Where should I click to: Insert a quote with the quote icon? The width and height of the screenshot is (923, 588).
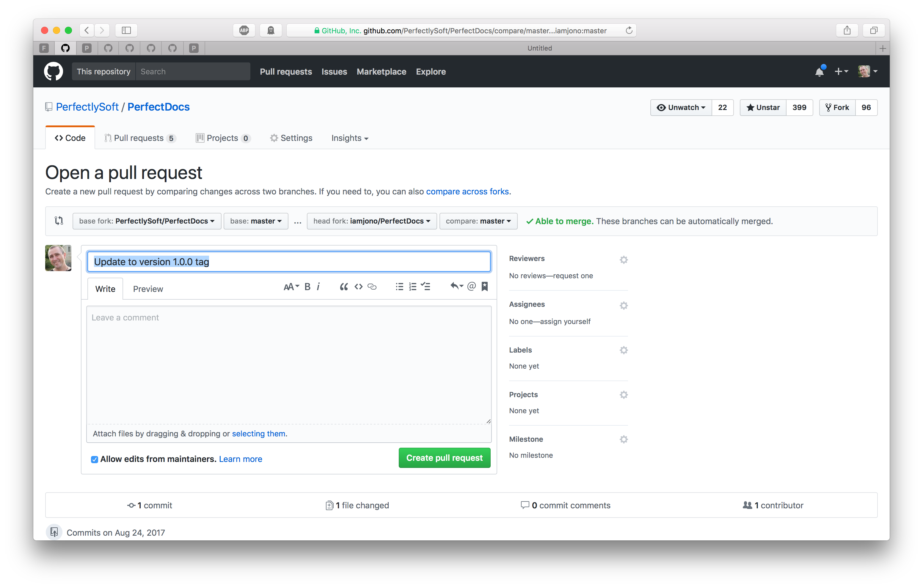[x=343, y=287]
